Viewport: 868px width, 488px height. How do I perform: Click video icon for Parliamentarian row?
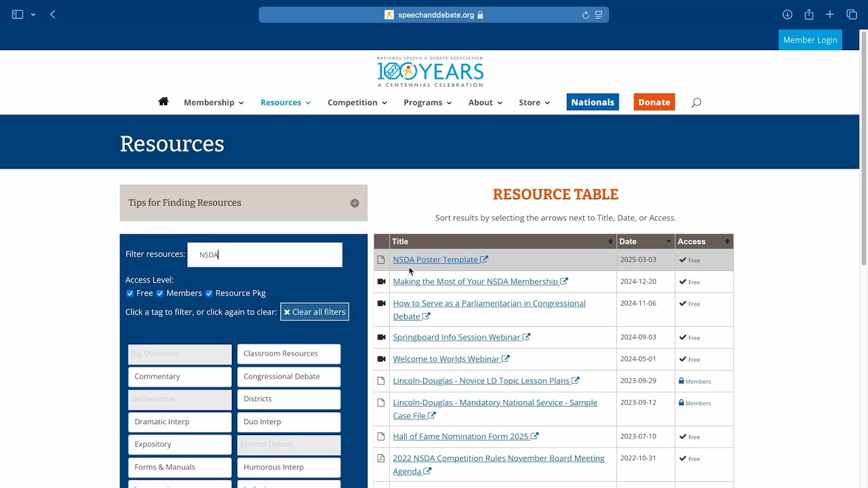tap(381, 303)
